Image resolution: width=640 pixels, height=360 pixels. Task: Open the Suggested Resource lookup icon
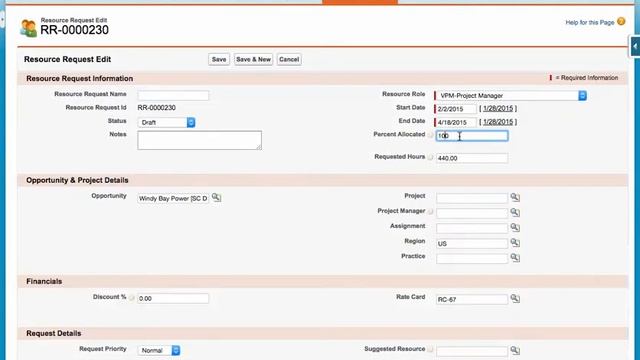click(515, 350)
